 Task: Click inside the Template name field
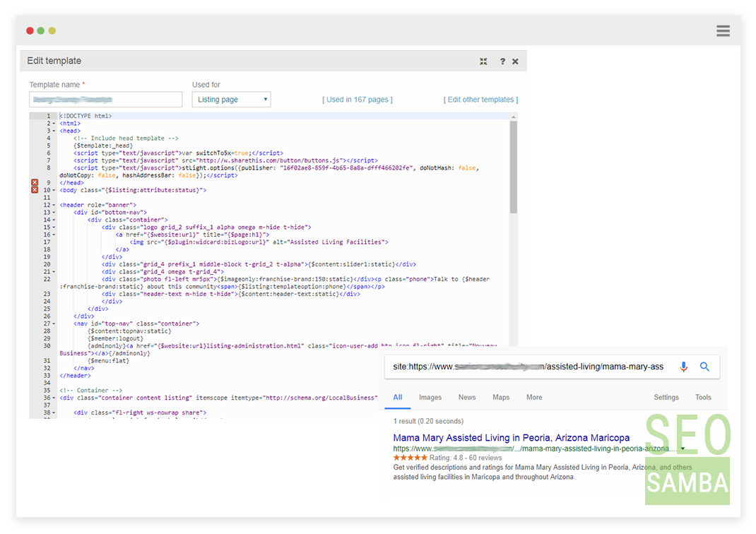(105, 99)
